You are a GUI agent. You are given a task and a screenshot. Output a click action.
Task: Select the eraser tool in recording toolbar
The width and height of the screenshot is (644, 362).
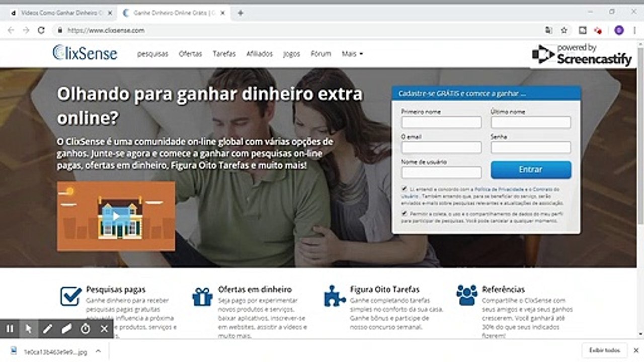[66, 329]
